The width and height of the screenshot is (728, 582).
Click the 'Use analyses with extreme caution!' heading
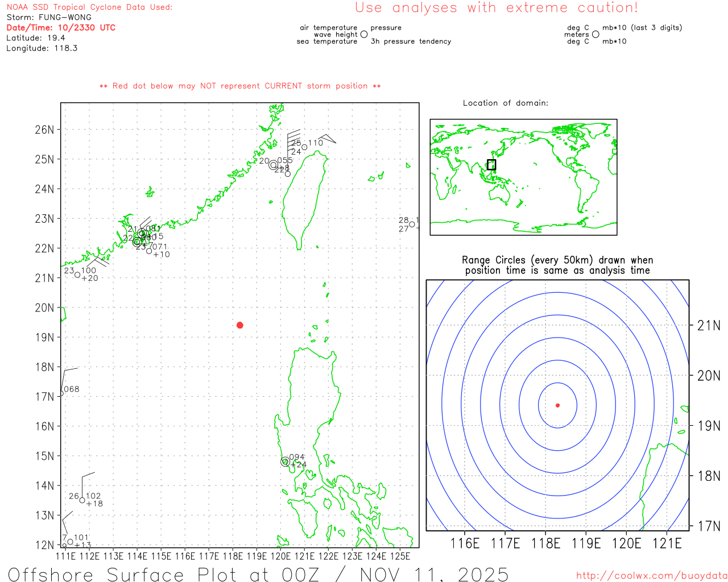[497, 7]
